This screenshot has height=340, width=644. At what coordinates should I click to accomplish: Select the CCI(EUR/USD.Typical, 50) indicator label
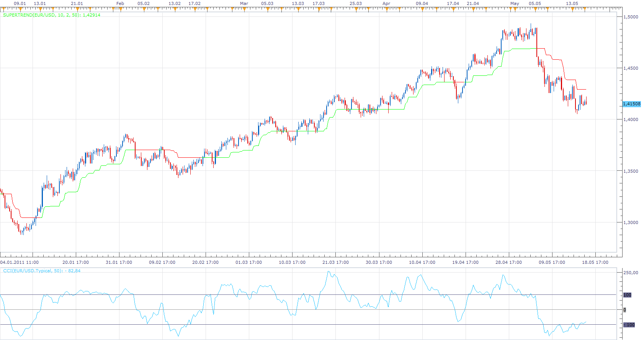(42, 271)
